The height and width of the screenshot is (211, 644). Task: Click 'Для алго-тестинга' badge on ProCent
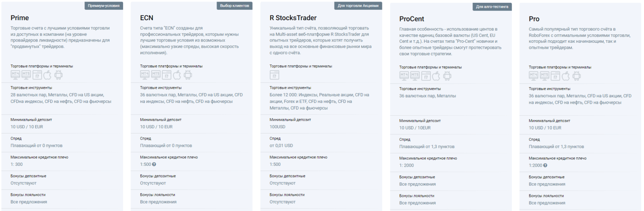(x=492, y=7)
